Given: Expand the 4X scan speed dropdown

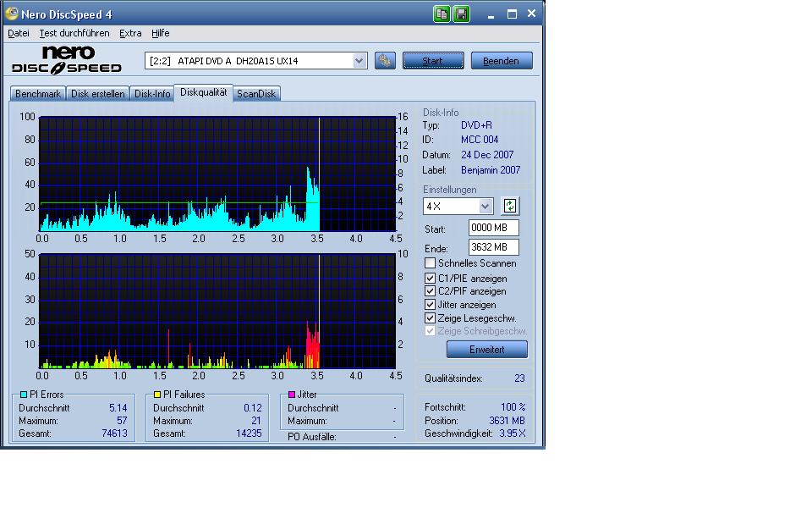Looking at the screenshot, I should [x=485, y=207].
